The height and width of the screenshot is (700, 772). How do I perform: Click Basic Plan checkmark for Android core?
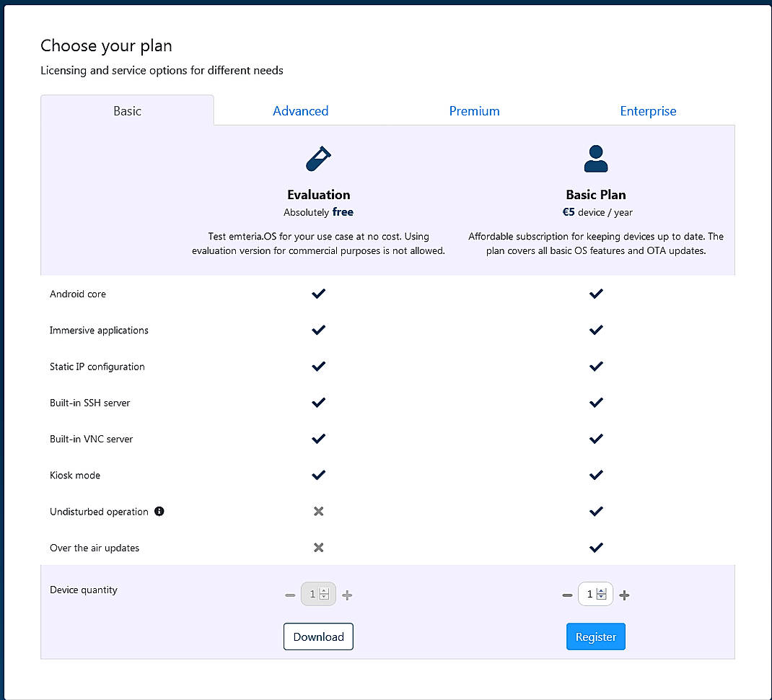pos(596,294)
